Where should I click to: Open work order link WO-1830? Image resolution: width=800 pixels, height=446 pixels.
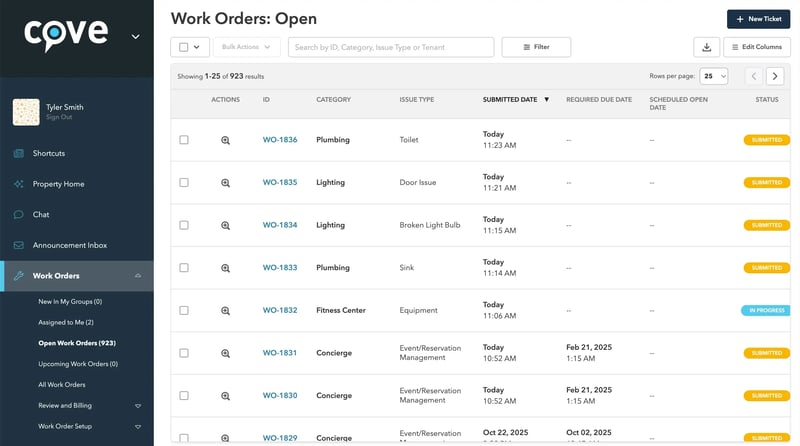coord(280,395)
